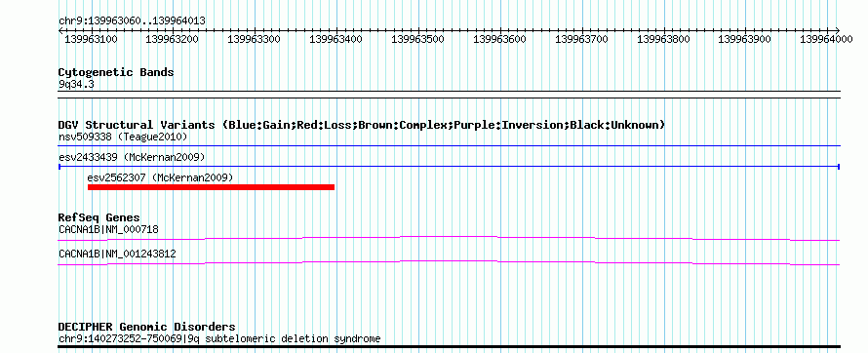This screenshot has width=868, height=353.
Task: Click the blue nsv509338 gain variant line
Action: click(449, 146)
